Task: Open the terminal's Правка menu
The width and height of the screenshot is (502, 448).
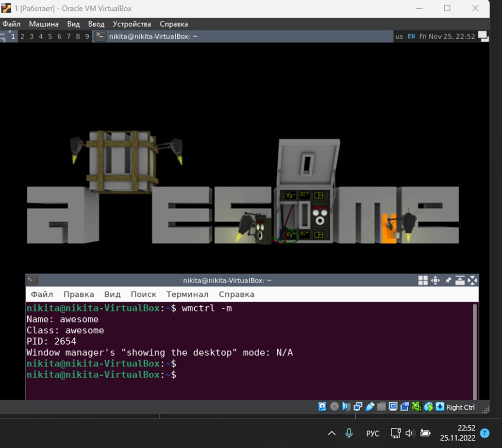Action: pos(79,294)
